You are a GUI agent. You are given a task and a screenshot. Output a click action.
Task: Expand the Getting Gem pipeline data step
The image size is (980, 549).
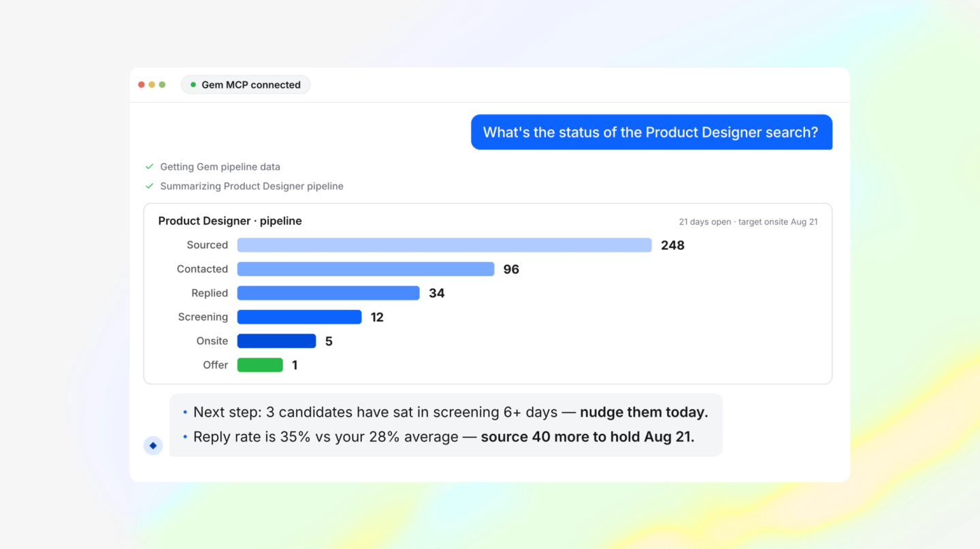220,166
